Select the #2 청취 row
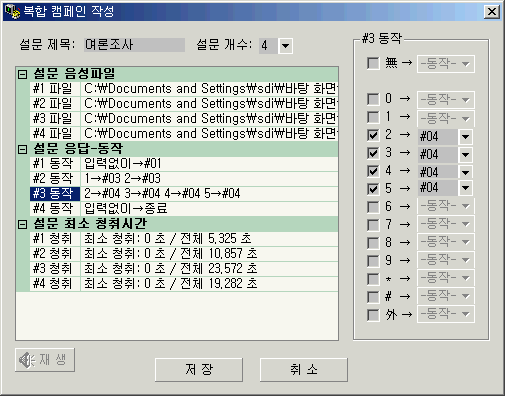Image resolution: width=505 pixels, height=396 pixels. (x=184, y=254)
